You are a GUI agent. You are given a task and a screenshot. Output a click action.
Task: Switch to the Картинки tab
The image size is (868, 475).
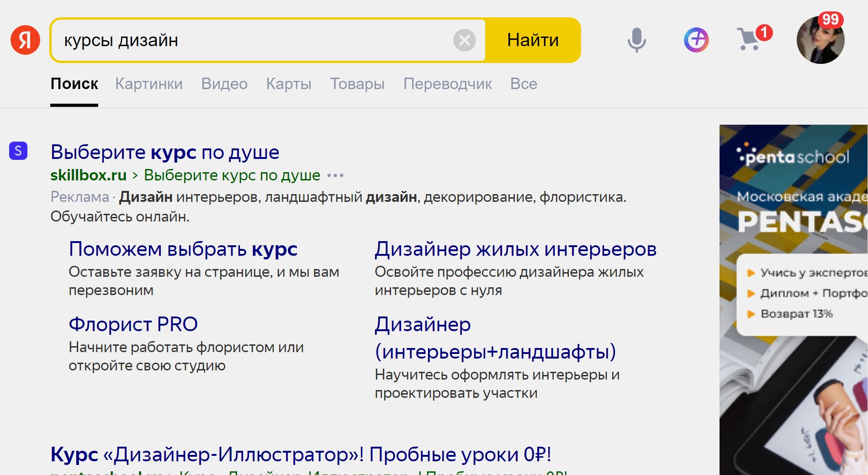148,84
